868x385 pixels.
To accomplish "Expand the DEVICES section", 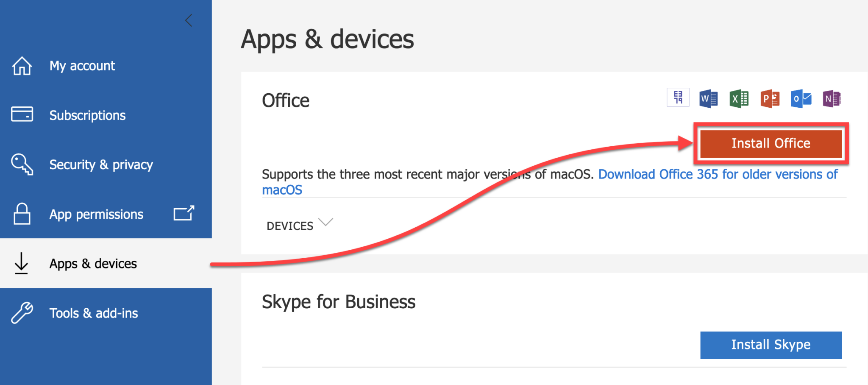I will [299, 225].
